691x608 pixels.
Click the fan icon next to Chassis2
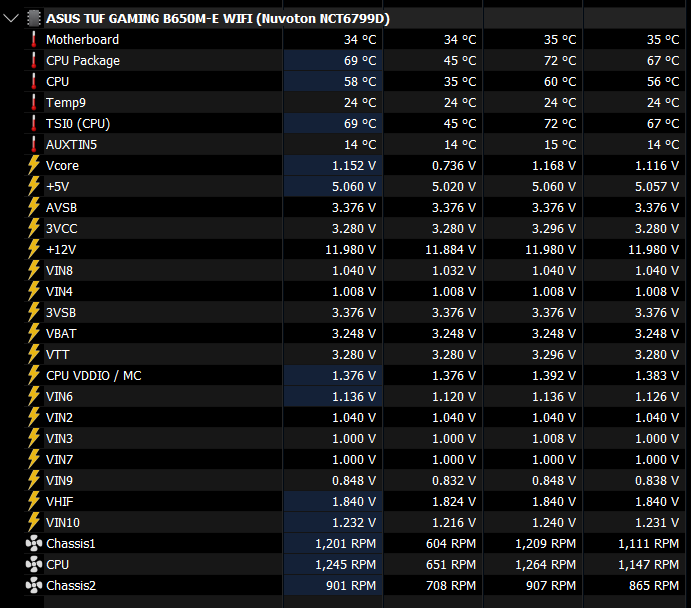(x=33, y=586)
